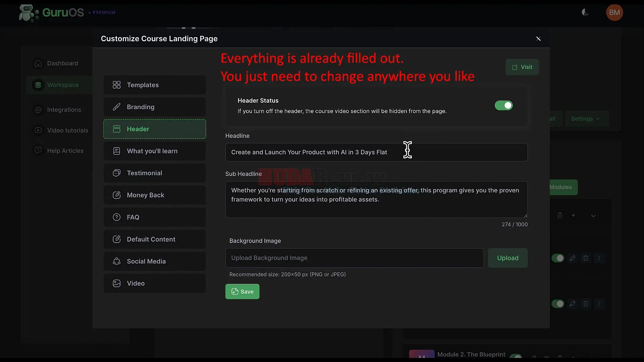Click the Upload button for background image

pos(508,258)
